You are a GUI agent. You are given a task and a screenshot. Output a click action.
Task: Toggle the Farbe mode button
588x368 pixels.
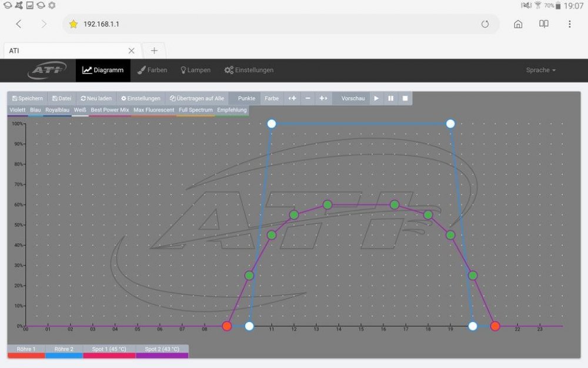click(272, 98)
